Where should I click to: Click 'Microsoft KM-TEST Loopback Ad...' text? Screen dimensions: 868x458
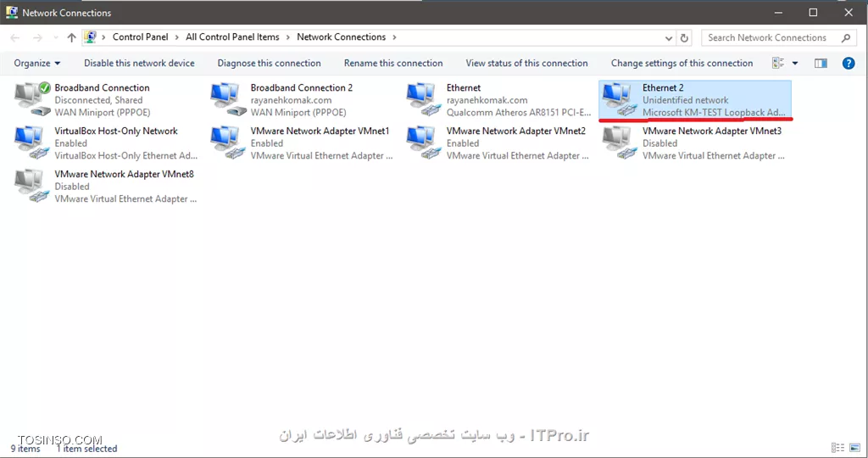(x=714, y=113)
